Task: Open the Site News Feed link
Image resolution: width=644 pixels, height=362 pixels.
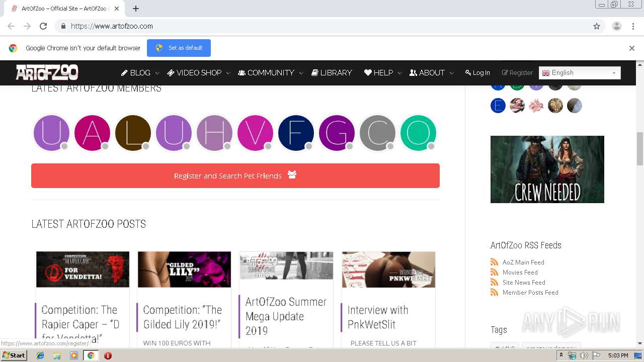Action: point(524,282)
